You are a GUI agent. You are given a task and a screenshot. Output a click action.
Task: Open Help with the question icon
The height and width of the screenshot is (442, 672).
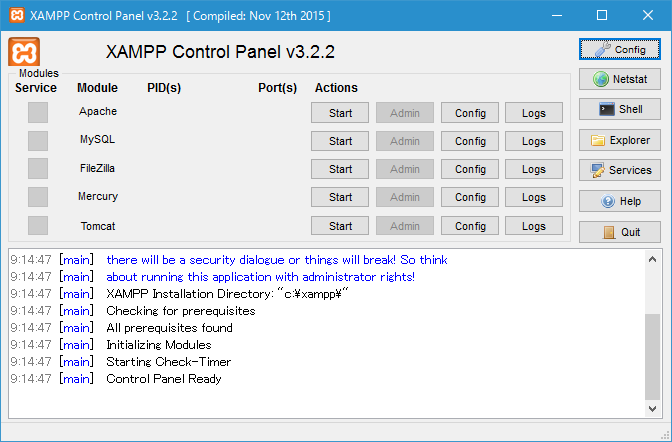click(620, 201)
